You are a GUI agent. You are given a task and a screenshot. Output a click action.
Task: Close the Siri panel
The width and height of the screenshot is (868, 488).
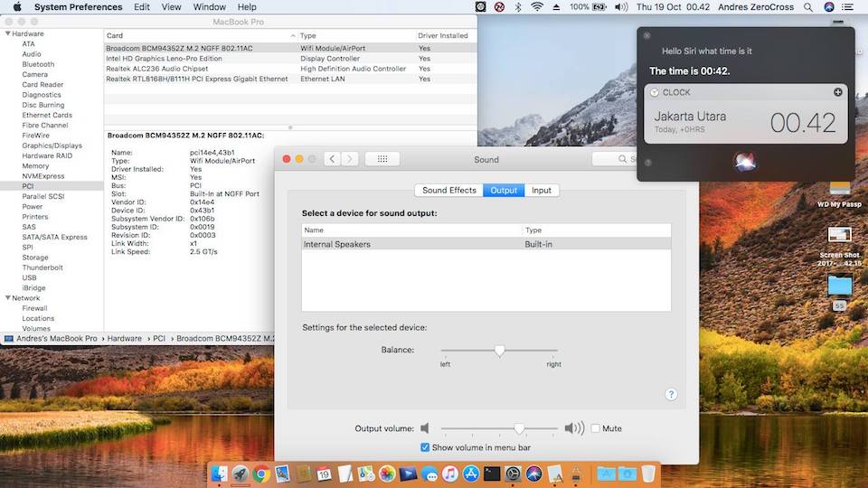pyautogui.click(x=646, y=35)
